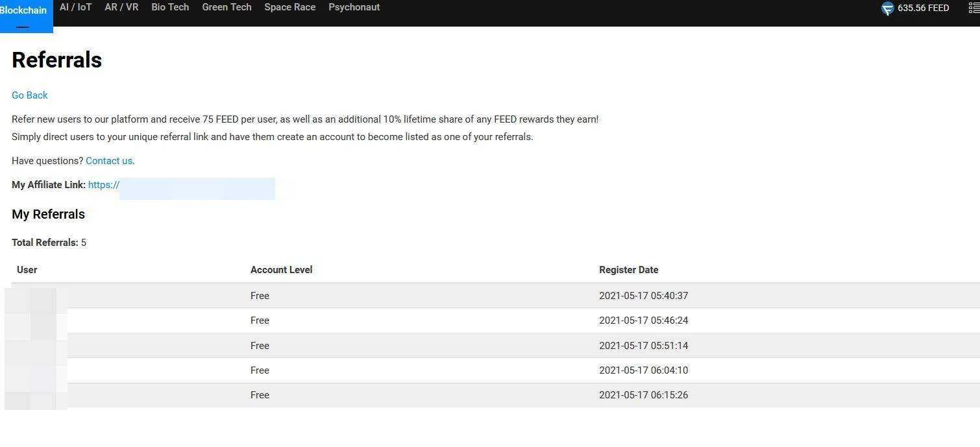Open Green Tech category
This screenshot has width=980, height=447.
click(227, 7)
